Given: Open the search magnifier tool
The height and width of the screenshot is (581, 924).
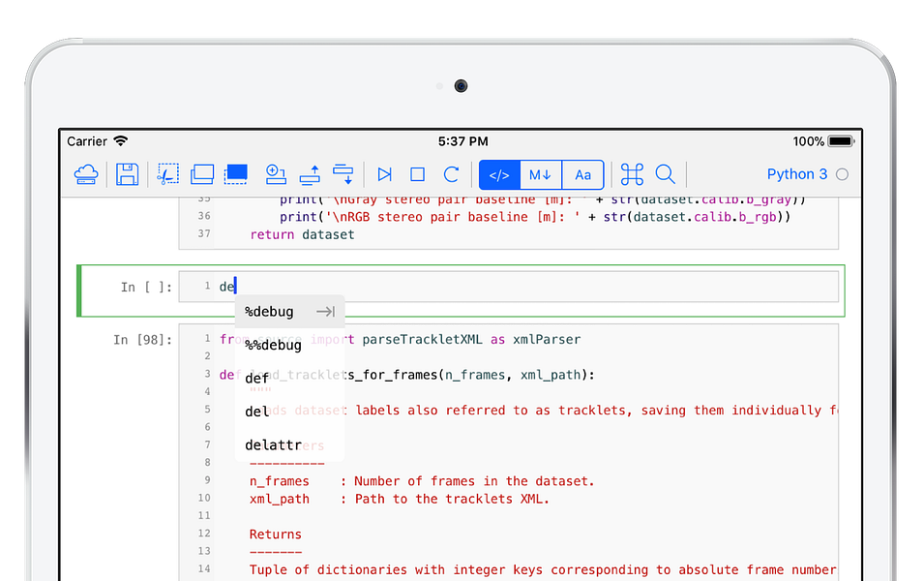Looking at the screenshot, I should pyautogui.click(x=666, y=174).
